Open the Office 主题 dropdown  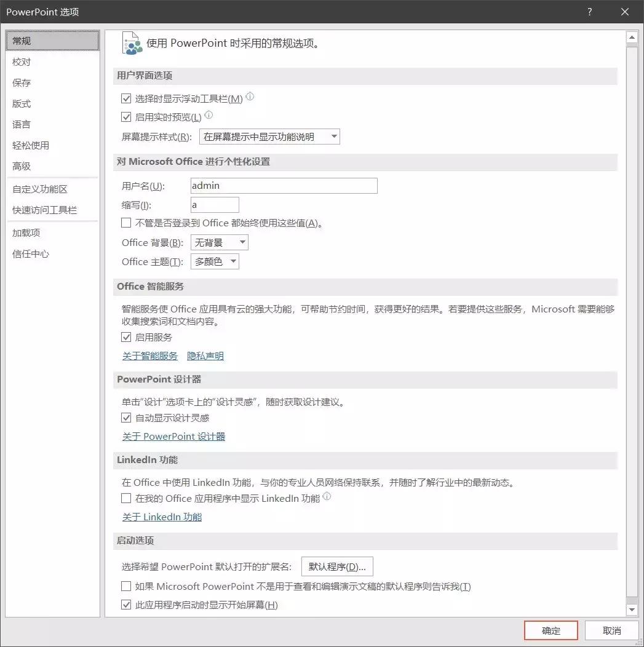[233, 261]
